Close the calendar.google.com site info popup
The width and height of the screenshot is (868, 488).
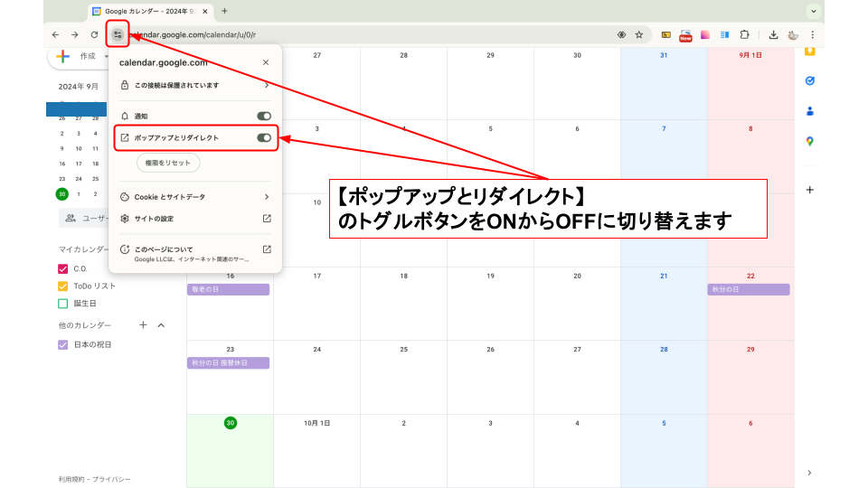point(266,63)
